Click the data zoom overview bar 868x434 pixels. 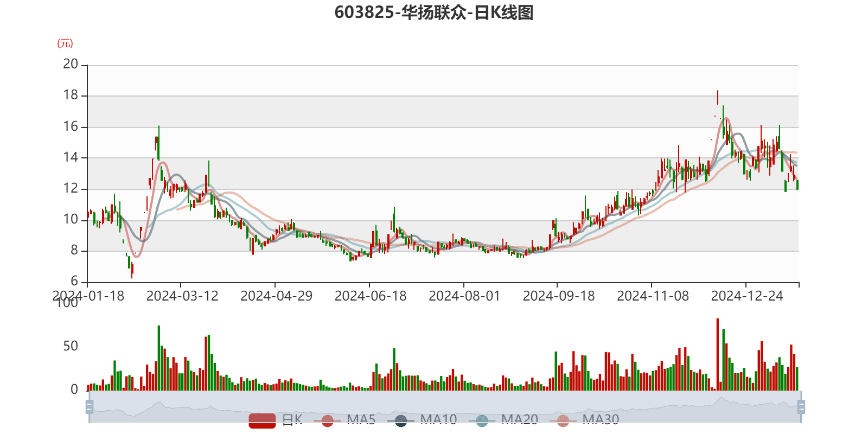[x=445, y=406]
